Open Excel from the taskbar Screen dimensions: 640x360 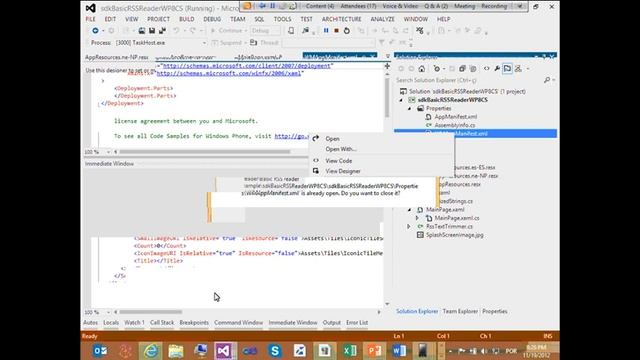[x=350, y=351]
